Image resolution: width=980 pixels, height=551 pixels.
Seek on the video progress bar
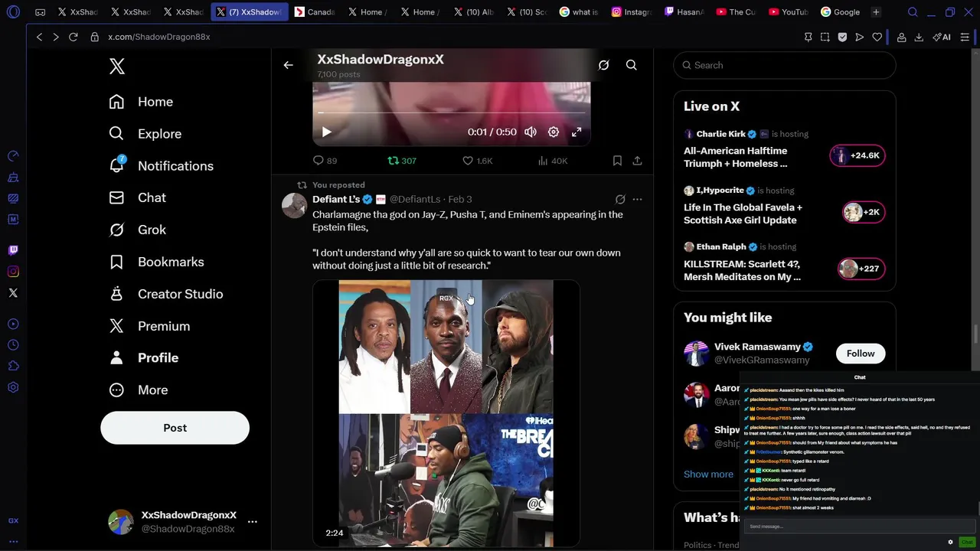click(452, 113)
